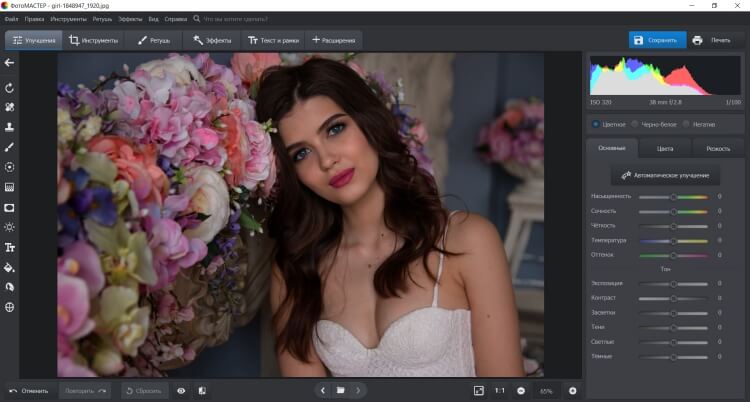Select the stamp tool icon
Screen dimensions: 750x402
[9, 127]
